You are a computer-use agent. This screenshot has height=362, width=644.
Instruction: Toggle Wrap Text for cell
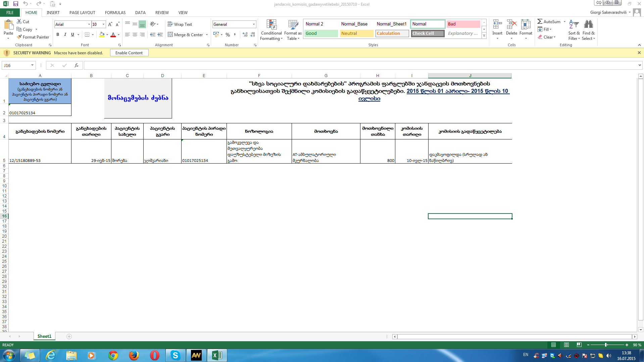coord(180,24)
